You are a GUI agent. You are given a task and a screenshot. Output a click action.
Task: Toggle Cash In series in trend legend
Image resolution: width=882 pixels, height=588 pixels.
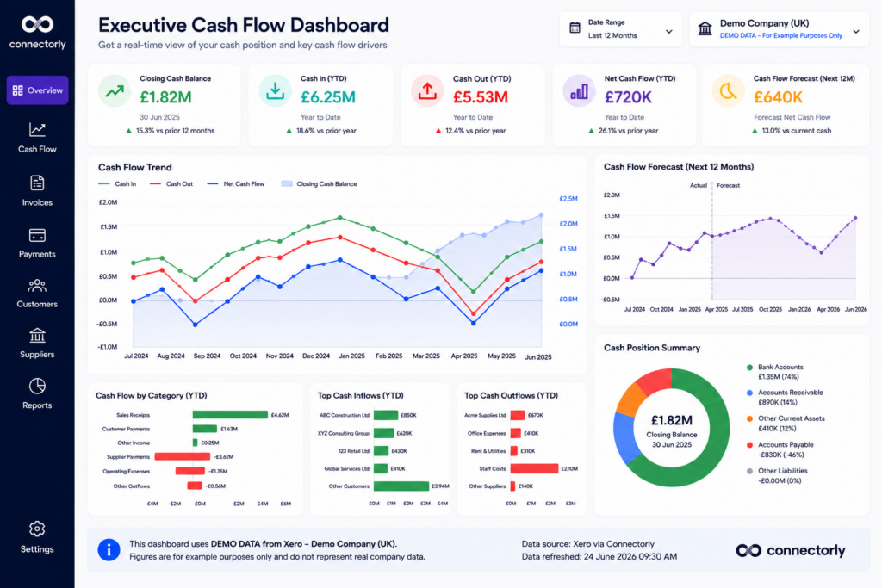tap(117, 184)
